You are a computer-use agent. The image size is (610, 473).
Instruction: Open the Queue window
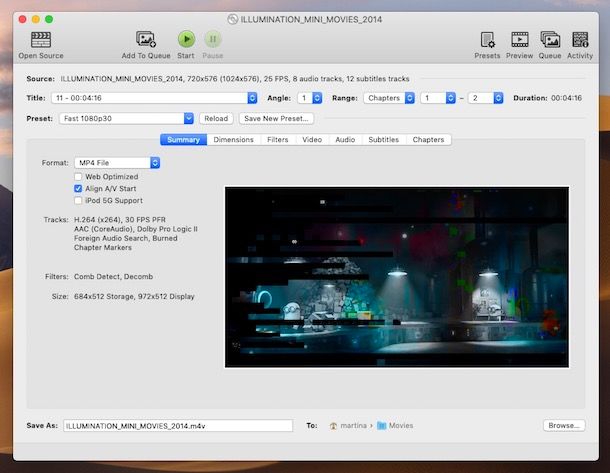[550, 45]
